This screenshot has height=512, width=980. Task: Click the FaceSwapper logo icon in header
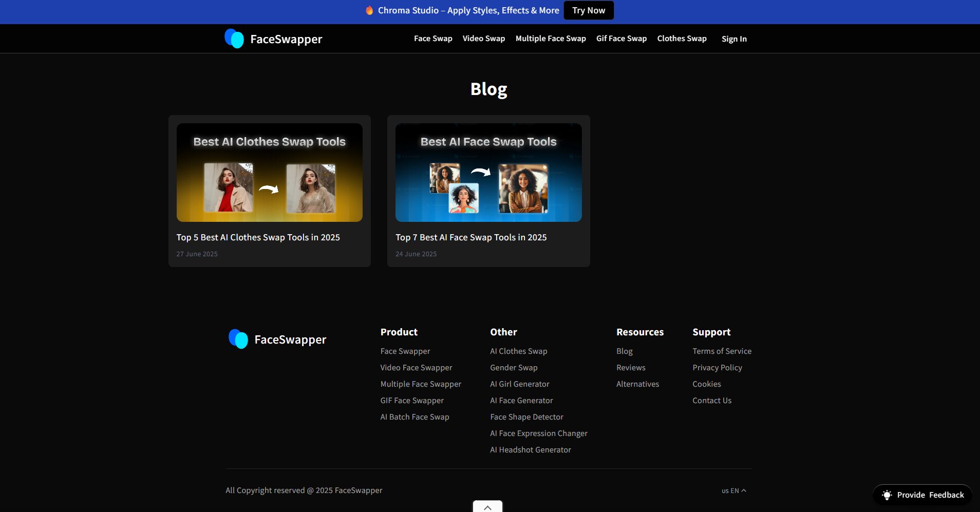[x=234, y=39]
